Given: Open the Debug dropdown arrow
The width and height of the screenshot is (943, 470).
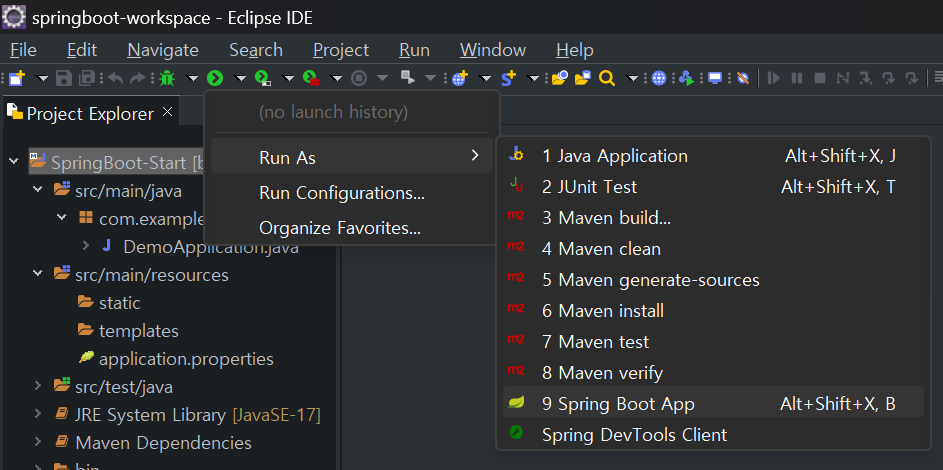Looking at the screenshot, I should (192, 78).
